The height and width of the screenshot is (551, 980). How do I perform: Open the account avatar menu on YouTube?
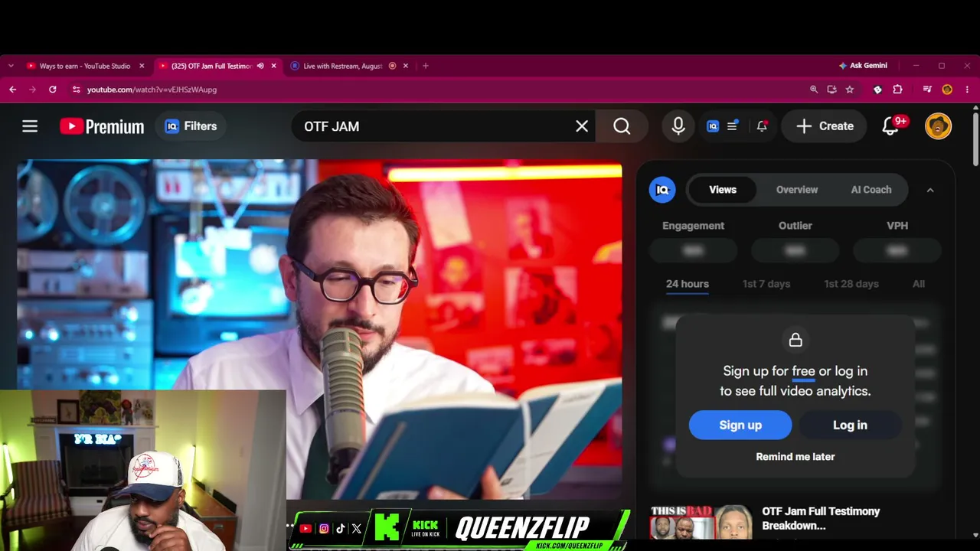938,126
